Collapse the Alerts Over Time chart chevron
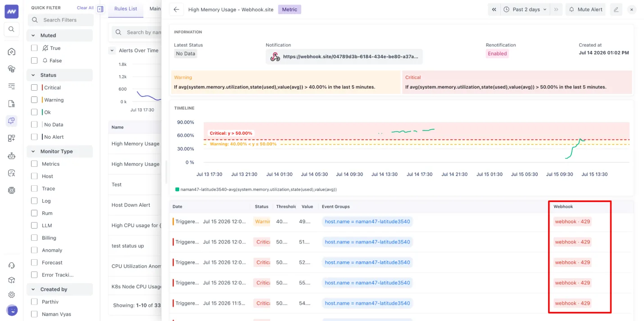Viewport: 644px width, 321px height. (x=112, y=50)
